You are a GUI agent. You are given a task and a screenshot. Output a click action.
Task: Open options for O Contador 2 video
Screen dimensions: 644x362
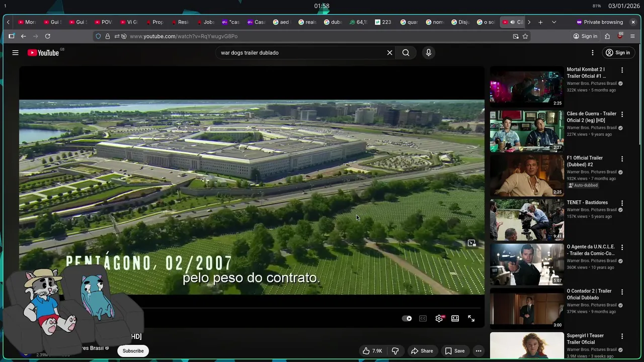point(622,292)
